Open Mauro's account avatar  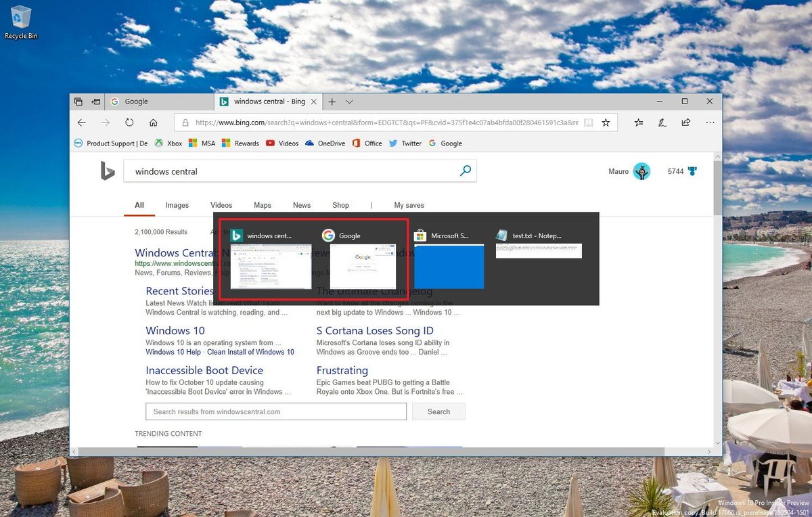[641, 171]
